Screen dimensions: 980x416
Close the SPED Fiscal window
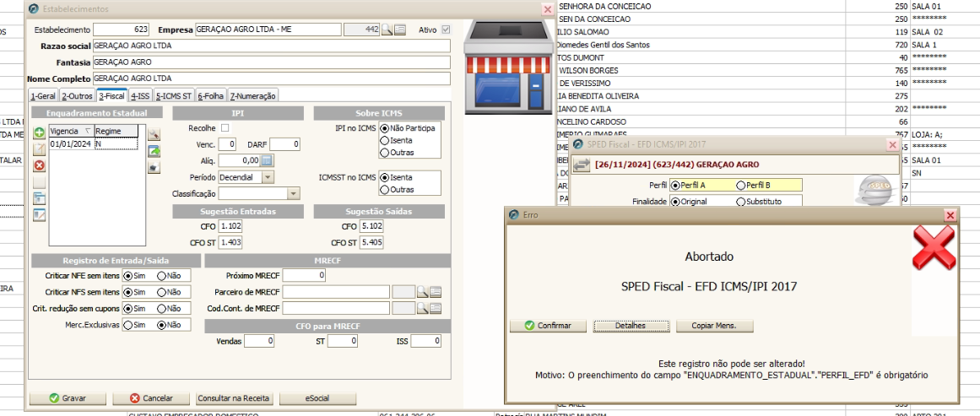[x=892, y=145]
